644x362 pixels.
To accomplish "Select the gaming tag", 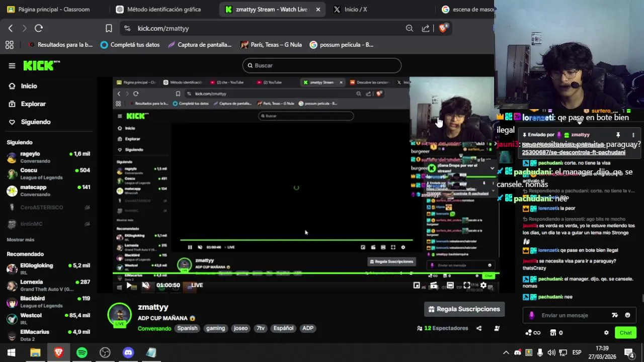I will [x=215, y=328].
